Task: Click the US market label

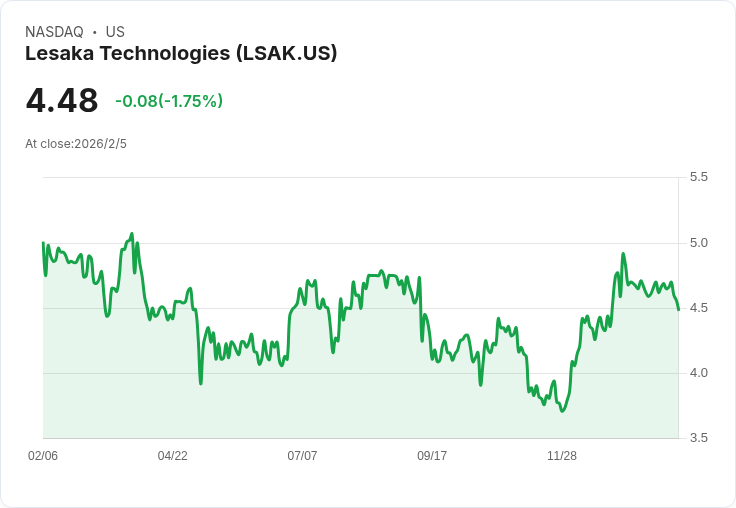Action: pyautogui.click(x=115, y=32)
